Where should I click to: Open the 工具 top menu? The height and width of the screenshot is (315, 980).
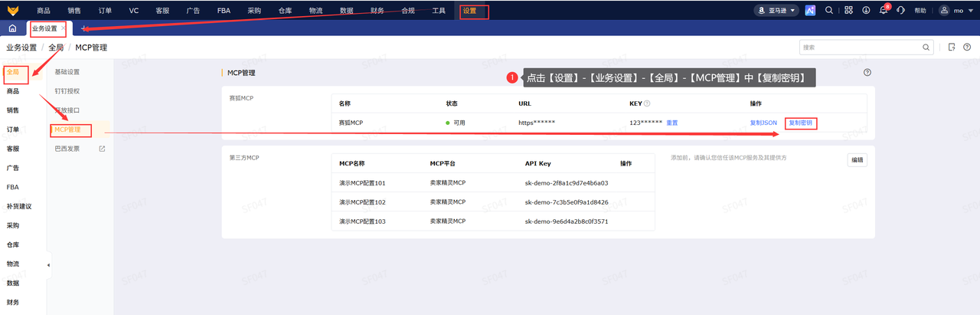[x=439, y=11]
